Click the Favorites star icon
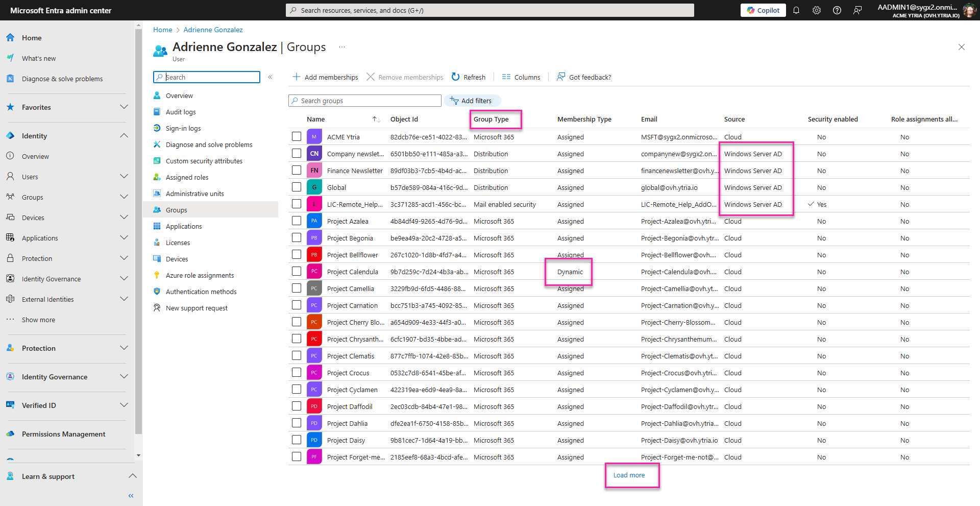 coord(10,107)
